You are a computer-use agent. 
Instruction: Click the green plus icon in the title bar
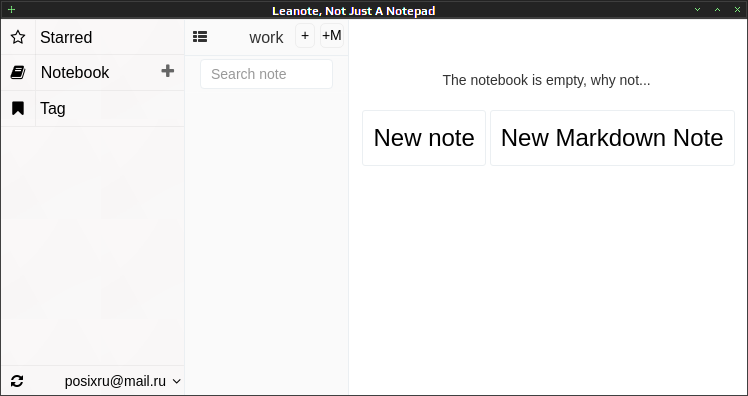pos(11,10)
